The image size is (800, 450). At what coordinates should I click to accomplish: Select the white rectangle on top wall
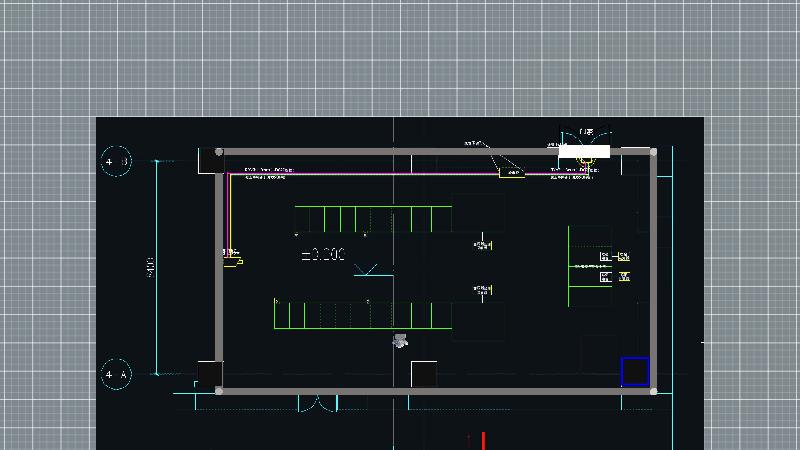click(584, 152)
